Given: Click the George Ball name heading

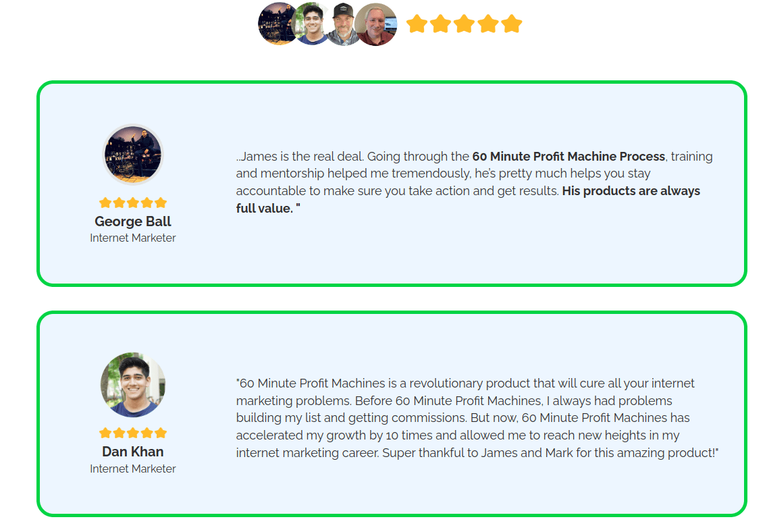Looking at the screenshot, I should pos(133,221).
